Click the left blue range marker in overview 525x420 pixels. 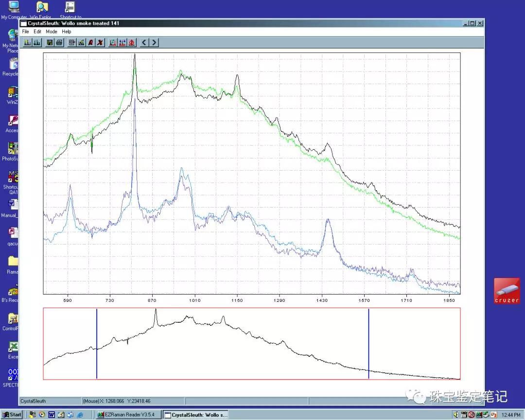click(x=97, y=344)
